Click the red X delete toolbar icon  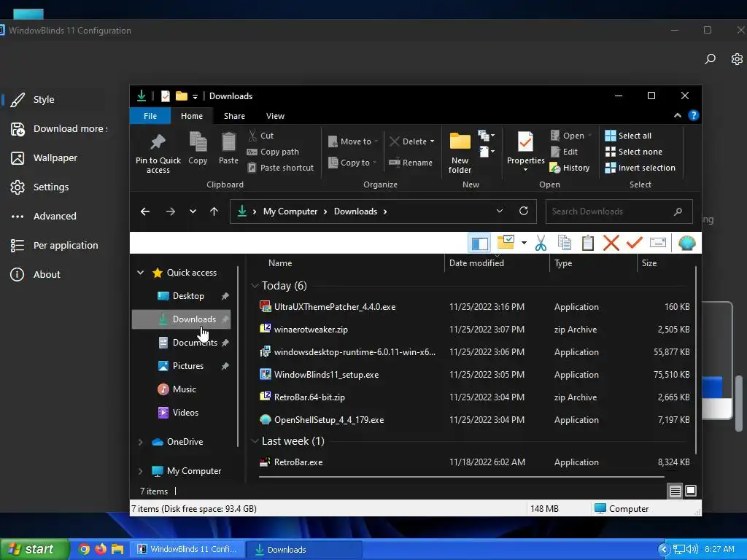pos(611,243)
